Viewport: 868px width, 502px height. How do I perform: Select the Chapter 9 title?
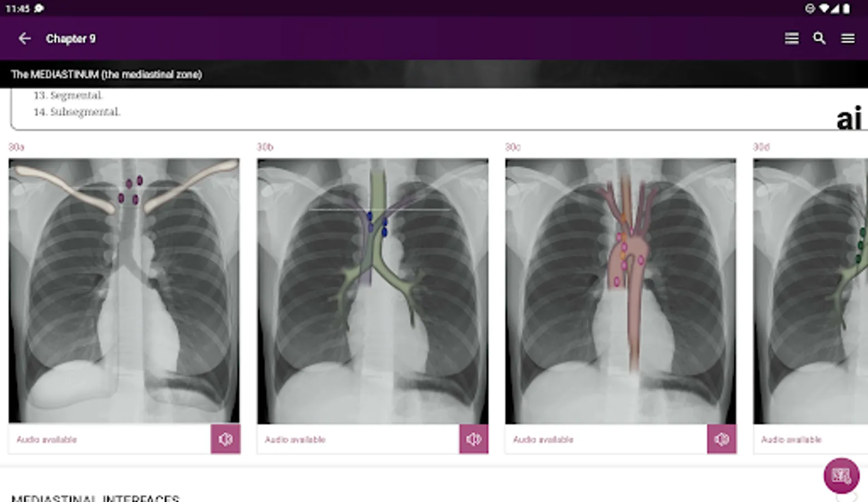71,38
